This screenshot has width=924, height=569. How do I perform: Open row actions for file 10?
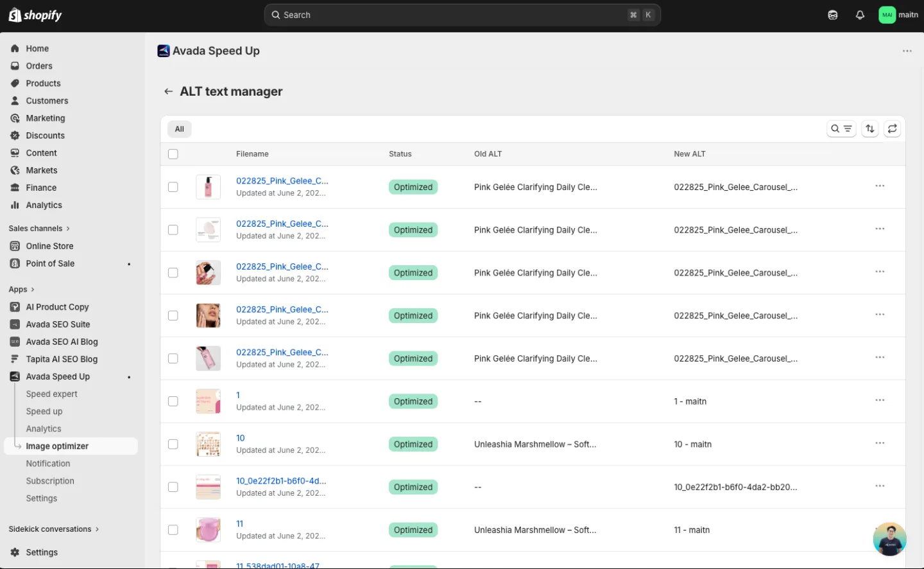click(880, 444)
